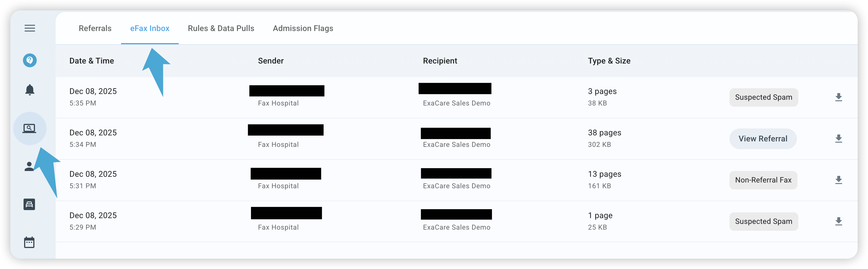Download the 13 pages fax
This screenshot has width=868, height=269.
click(838, 180)
